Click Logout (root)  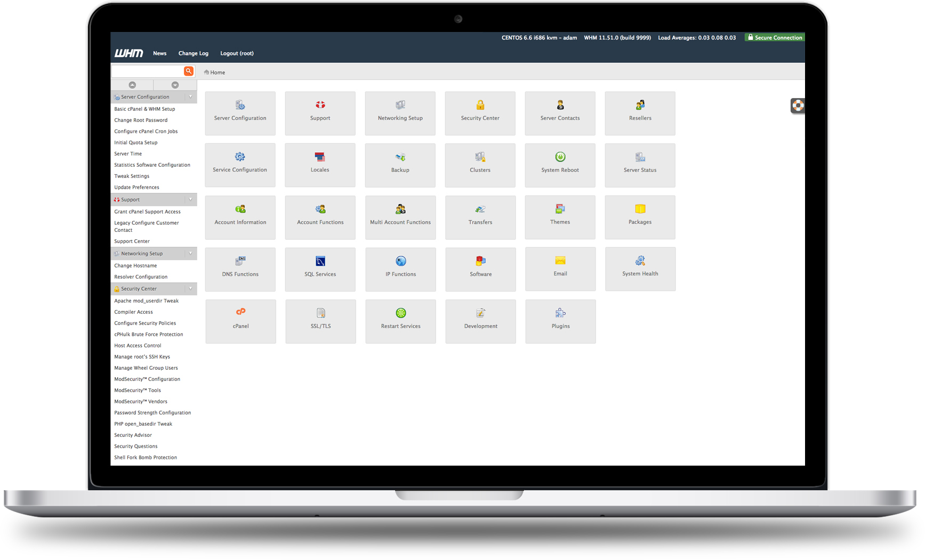click(x=237, y=53)
